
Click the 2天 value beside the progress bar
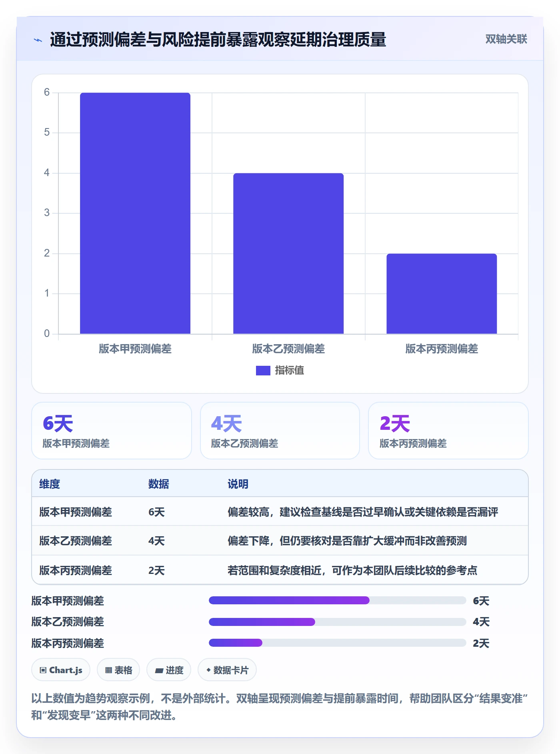[481, 643]
